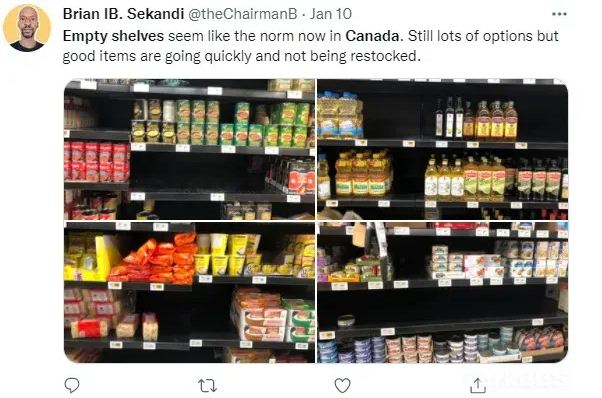Retweet this post using the arrows icon
602x398 pixels.
207,385
